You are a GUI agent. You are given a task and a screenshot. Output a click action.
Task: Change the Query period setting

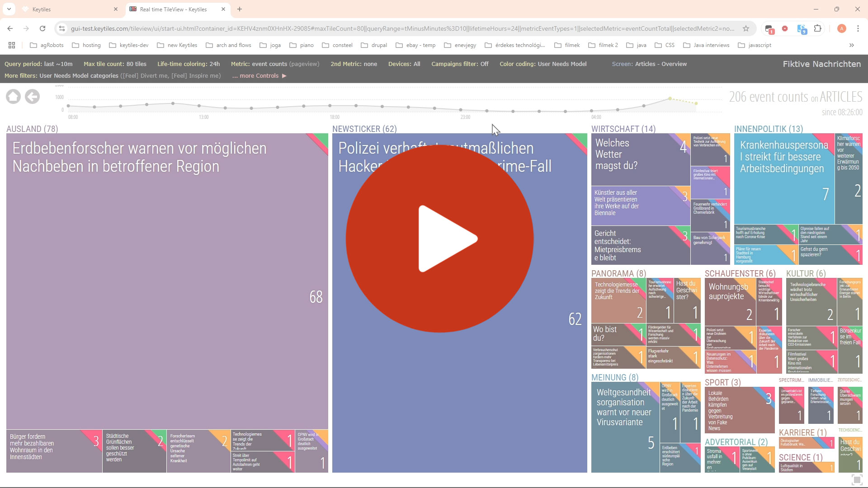[38, 64]
